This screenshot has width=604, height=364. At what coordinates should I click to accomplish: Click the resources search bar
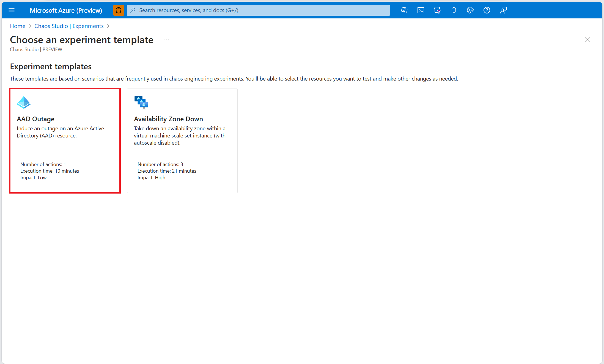tap(258, 10)
